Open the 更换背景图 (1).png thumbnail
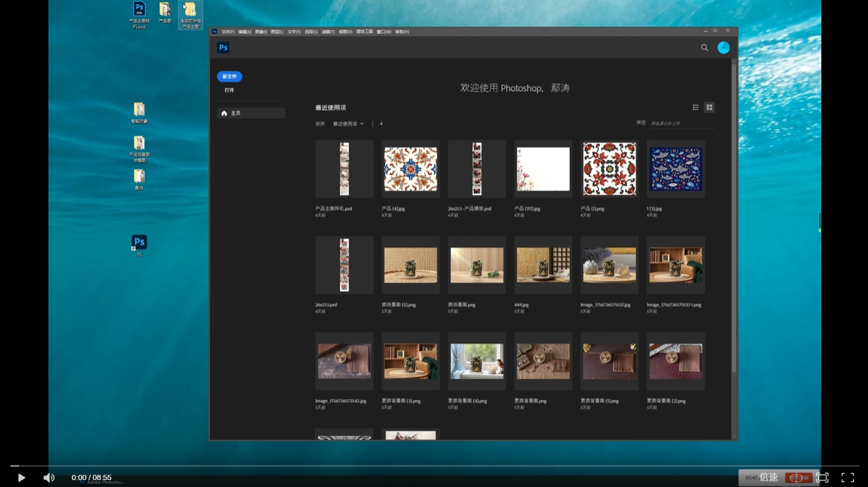 click(609, 361)
